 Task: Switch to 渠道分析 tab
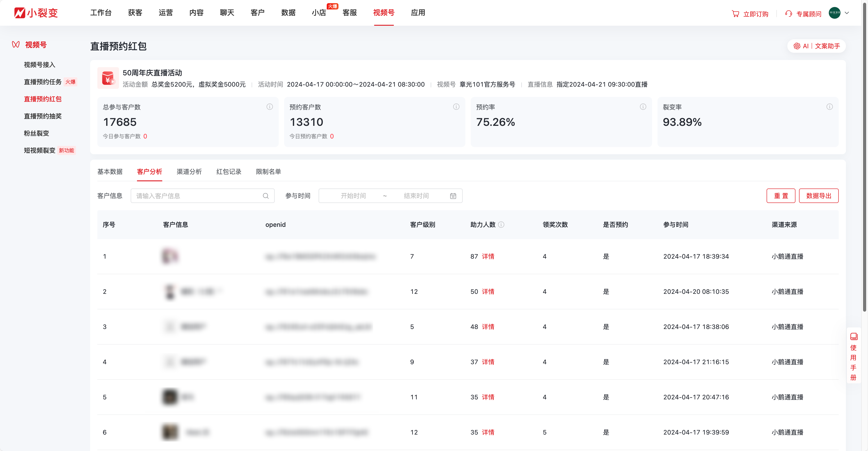189,172
